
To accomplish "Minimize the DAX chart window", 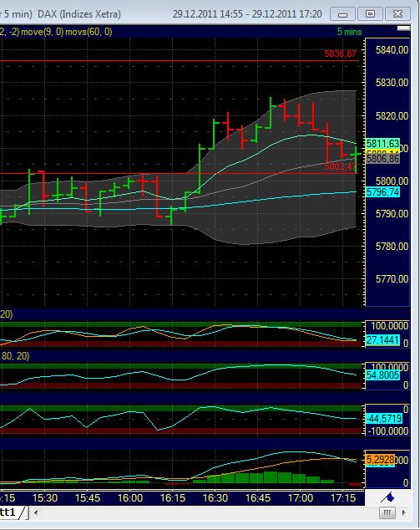I will coord(342,14).
